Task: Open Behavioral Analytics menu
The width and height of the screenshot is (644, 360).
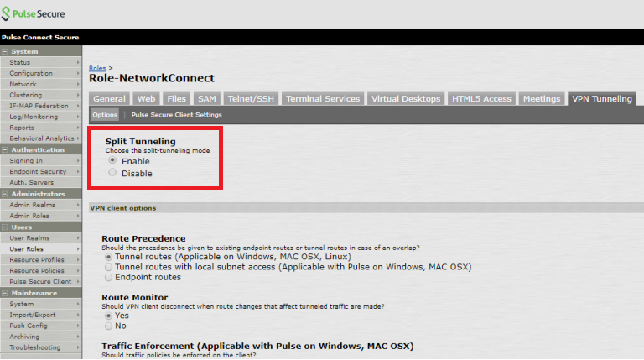Action: pos(40,138)
